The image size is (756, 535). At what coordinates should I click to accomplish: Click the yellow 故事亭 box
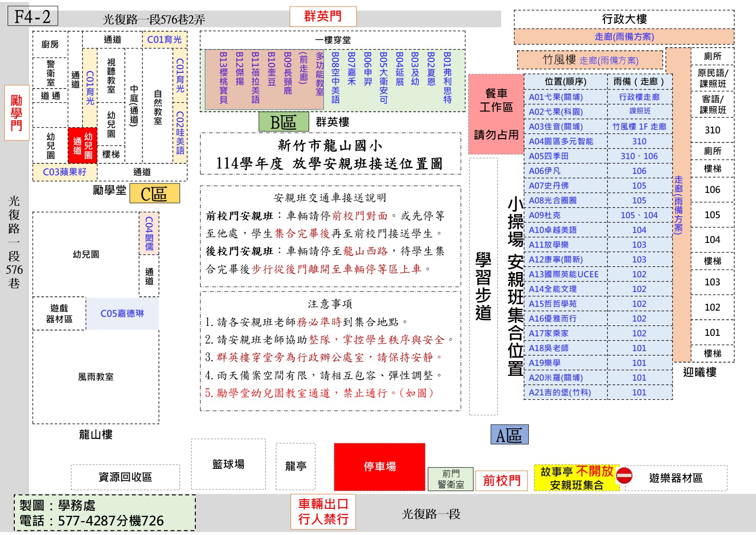pos(576,478)
